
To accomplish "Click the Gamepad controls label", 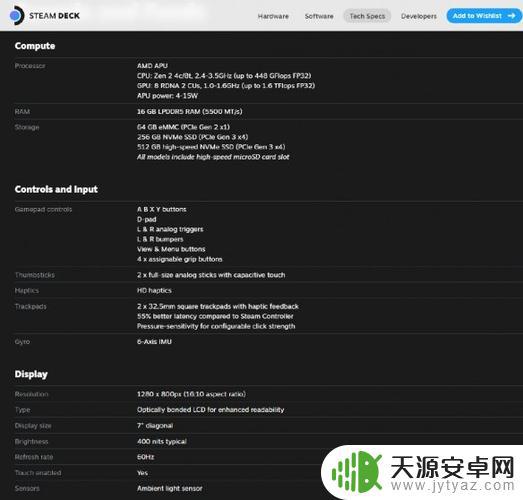I will (43, 209).
